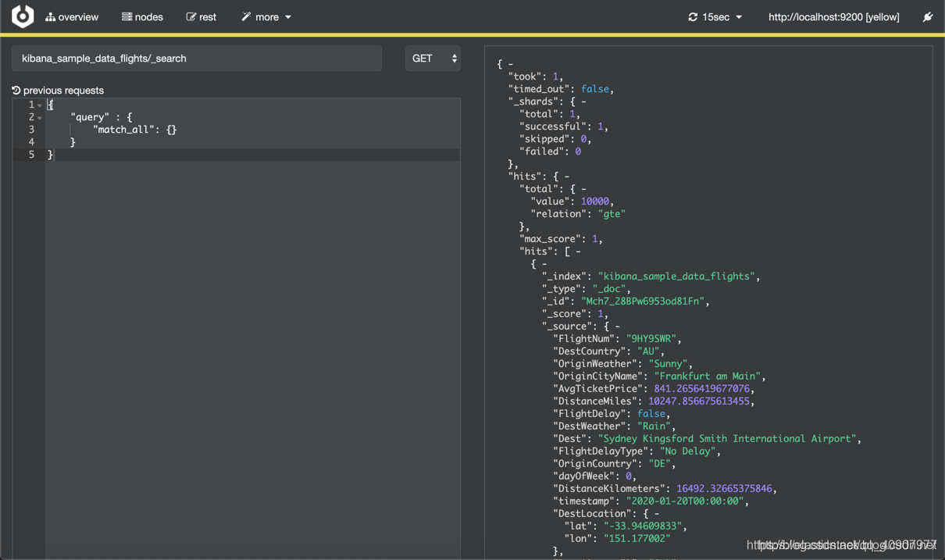Collapse the "DestLocation" object

(x=657, y=514)
